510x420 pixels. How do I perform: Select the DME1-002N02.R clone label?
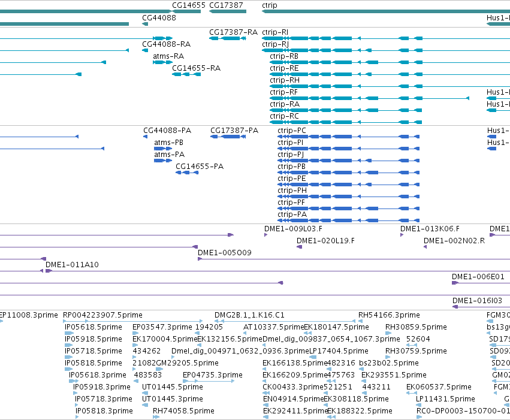pos(454,241)
